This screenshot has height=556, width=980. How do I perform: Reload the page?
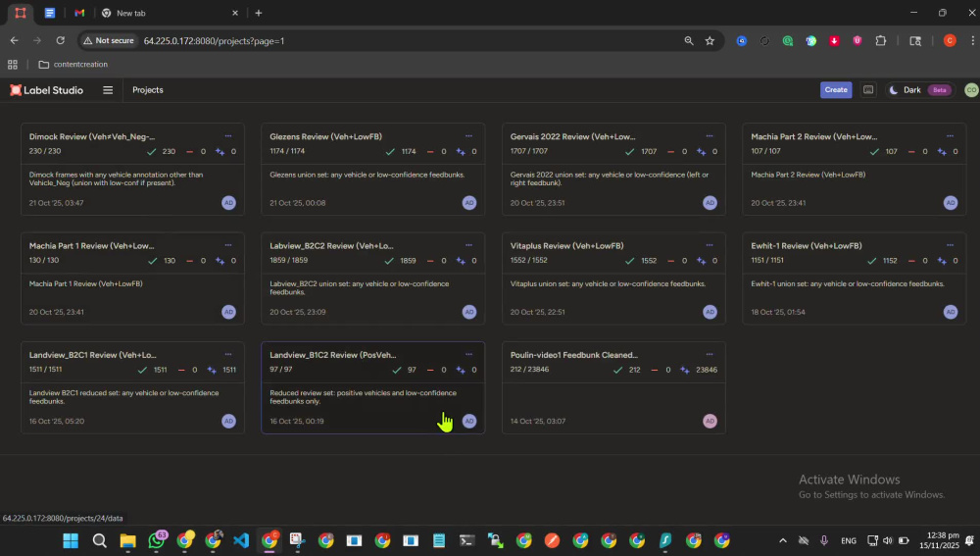click(60, 40)
